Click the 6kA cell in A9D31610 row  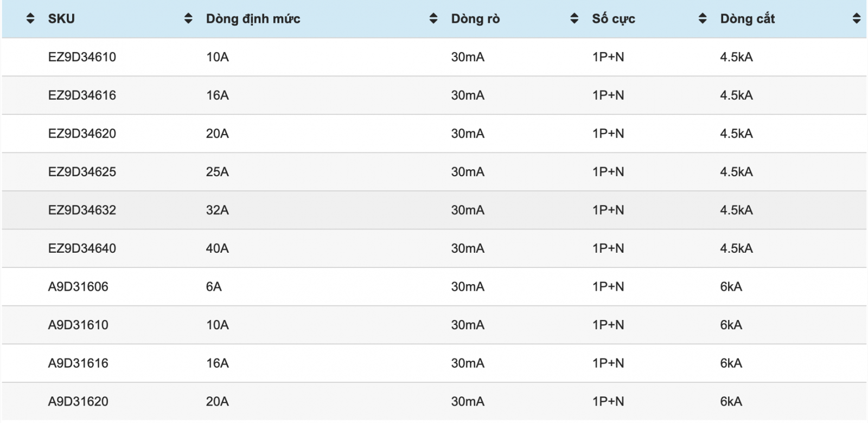(x=731, y=325)
